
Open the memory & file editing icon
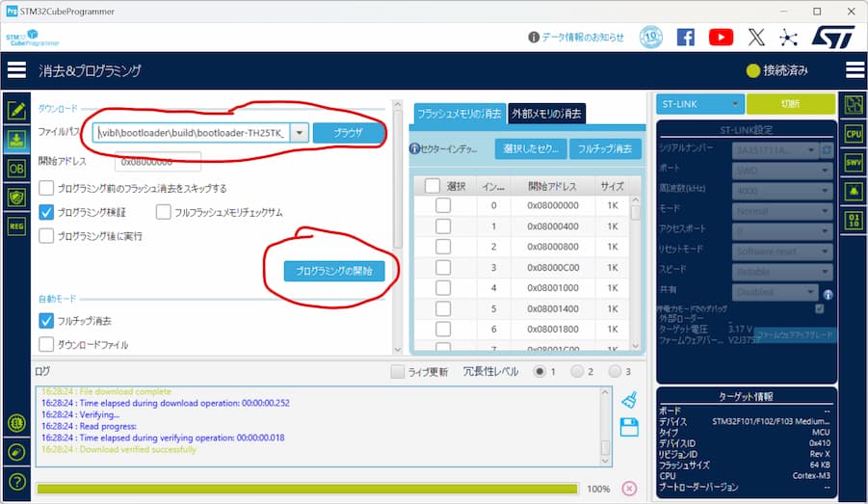click(16, 111)
